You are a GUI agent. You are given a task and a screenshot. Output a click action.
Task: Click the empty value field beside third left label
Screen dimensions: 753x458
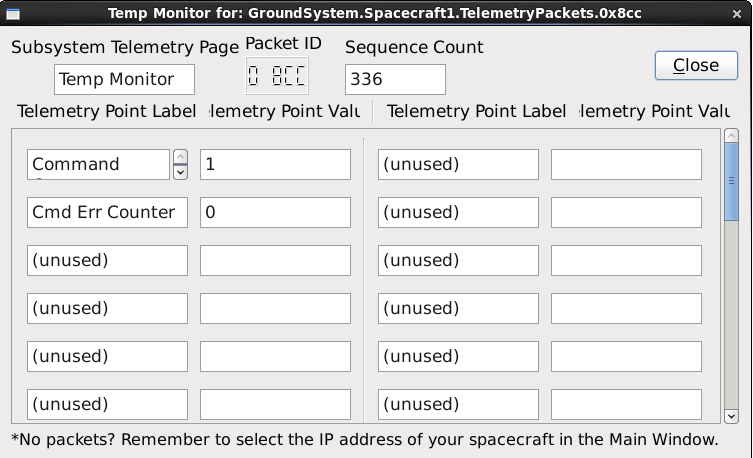coord(275,260)
